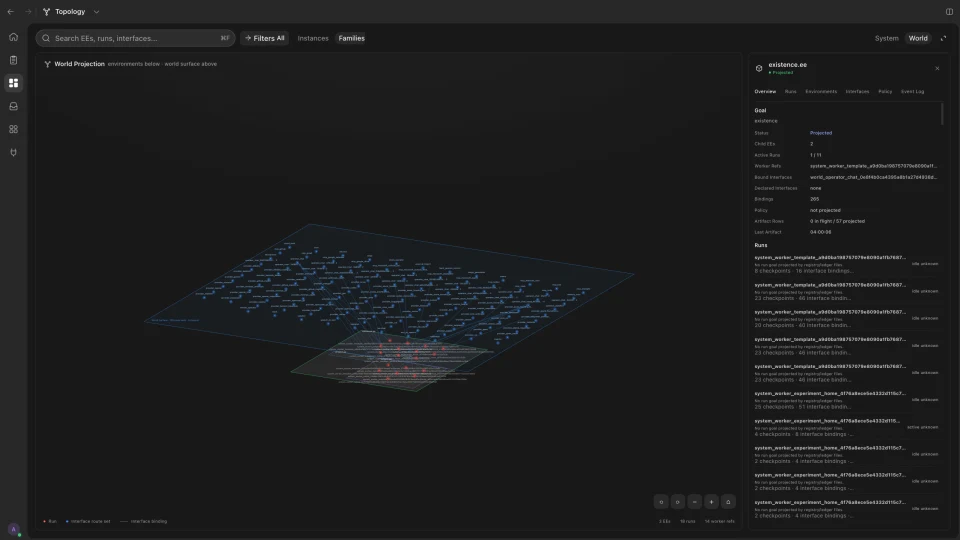Screen dimensions: 960x540
Task: Zoom in the topology view with plus
Action: (711, 502)
